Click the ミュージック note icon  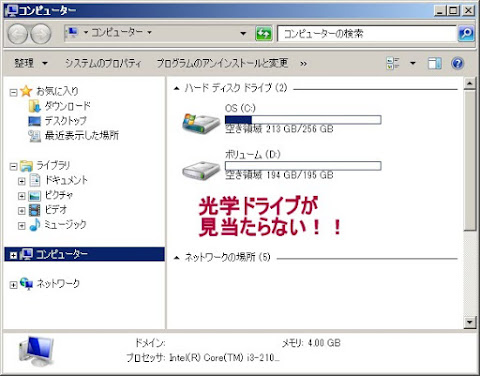(35, 225)
